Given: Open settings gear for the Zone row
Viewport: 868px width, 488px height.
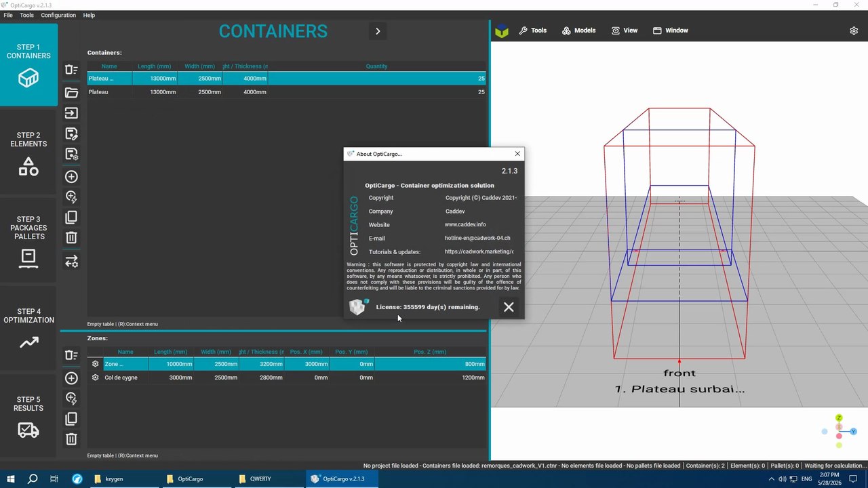Looking at the screenshot, I should coord(96,364).
